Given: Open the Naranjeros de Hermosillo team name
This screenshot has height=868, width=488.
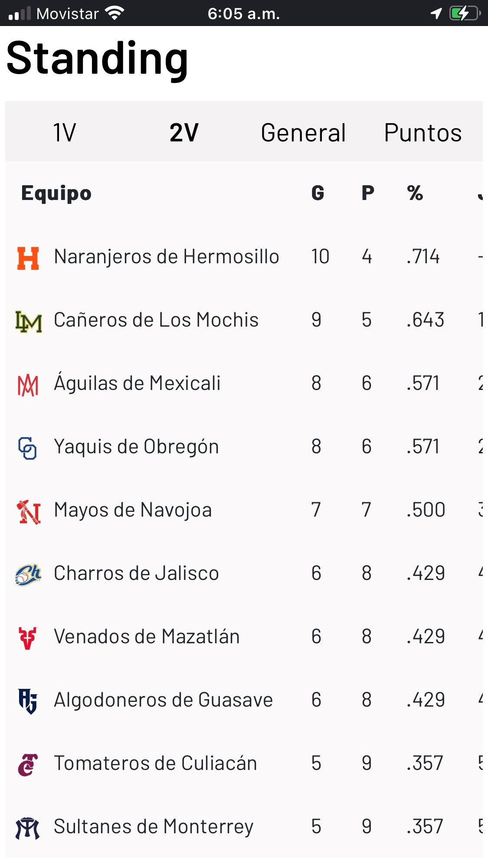Looking at the screenshot, I should click(166, 256).
